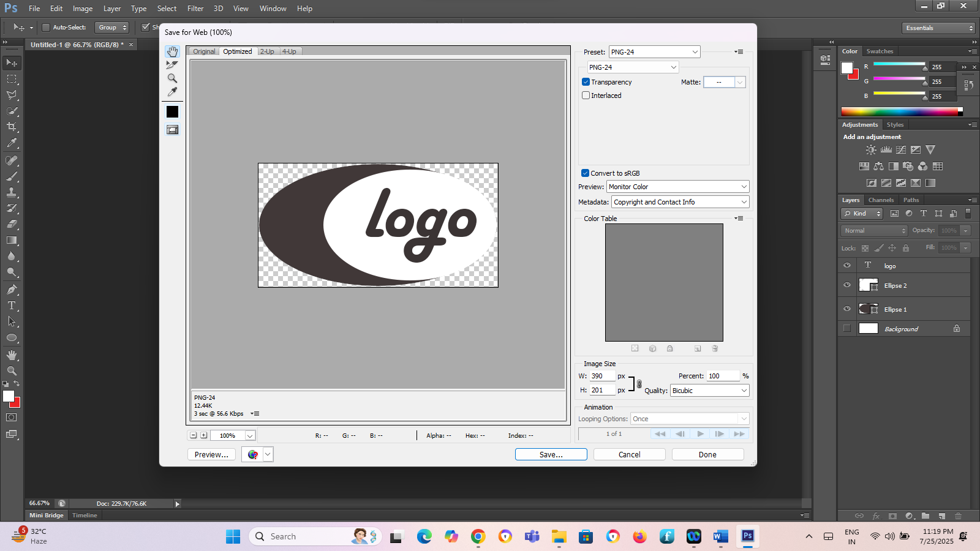Click zoom out minus button in dialog
This screenshot has width=980, height=551.
click(x=194, y=435)
